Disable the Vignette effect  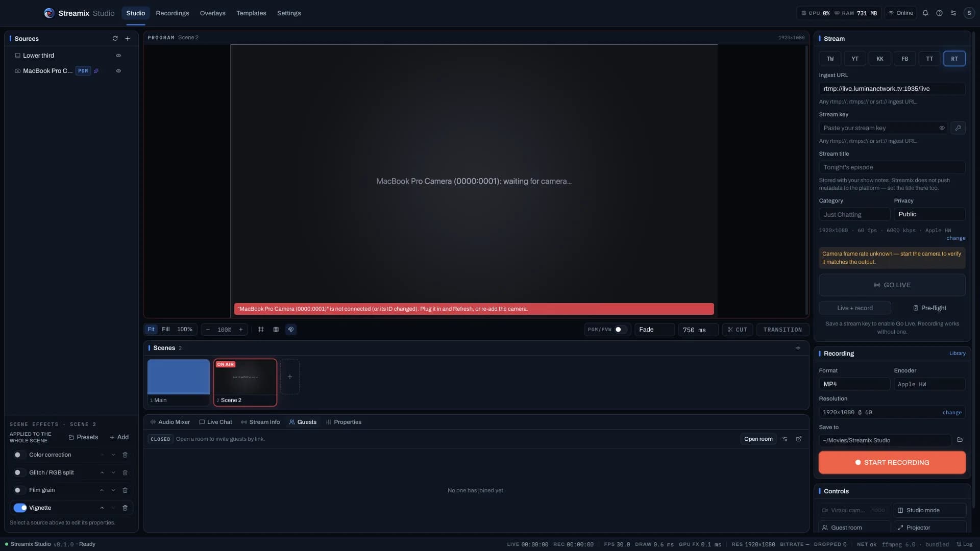tap(20, 508)
